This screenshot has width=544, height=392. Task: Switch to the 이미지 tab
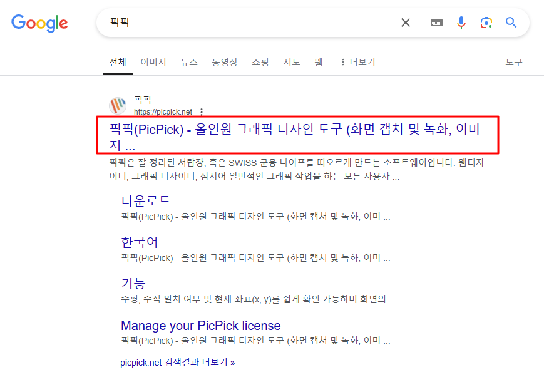[x=153, y=63]
